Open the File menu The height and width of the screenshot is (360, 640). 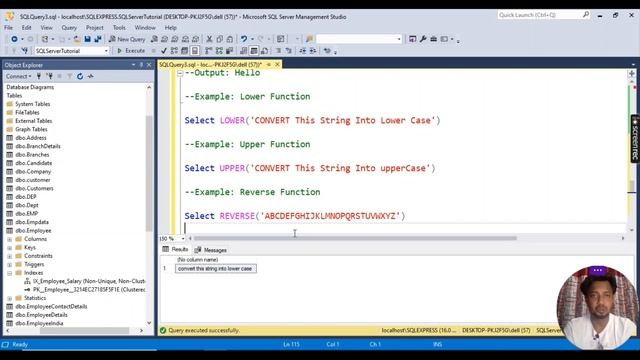(9, 27)
